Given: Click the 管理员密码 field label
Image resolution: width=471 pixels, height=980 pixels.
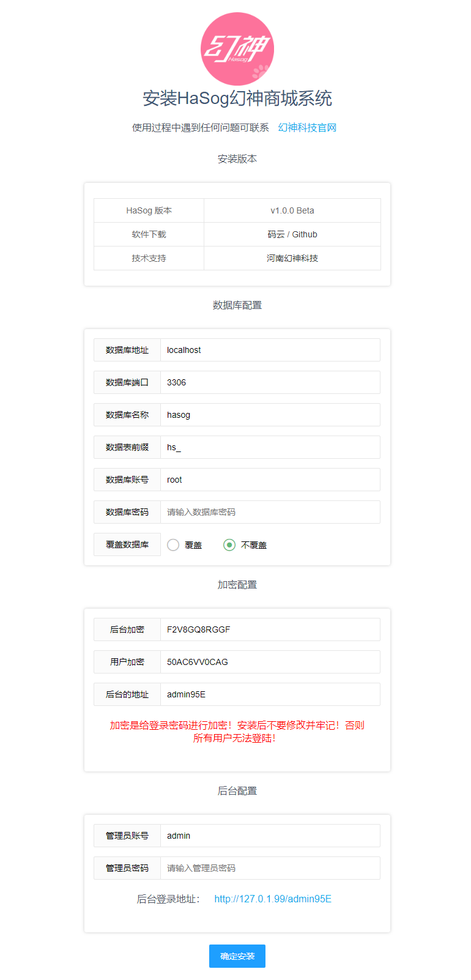Looking at the screenshot, I should (127, 868).
